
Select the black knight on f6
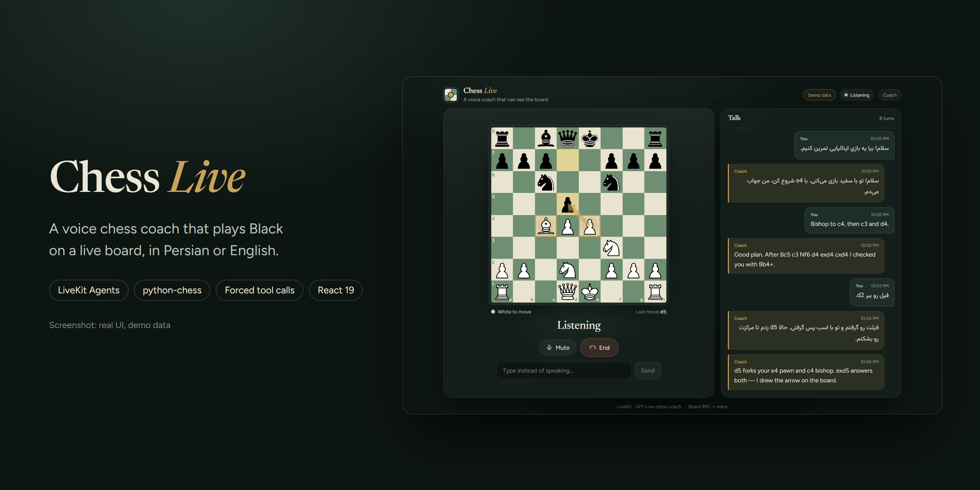point(611,182)
